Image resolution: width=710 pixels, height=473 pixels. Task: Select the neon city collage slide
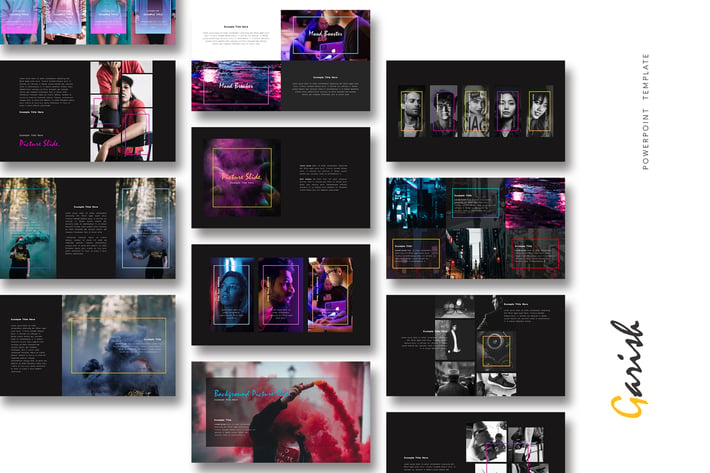(475, 228)
